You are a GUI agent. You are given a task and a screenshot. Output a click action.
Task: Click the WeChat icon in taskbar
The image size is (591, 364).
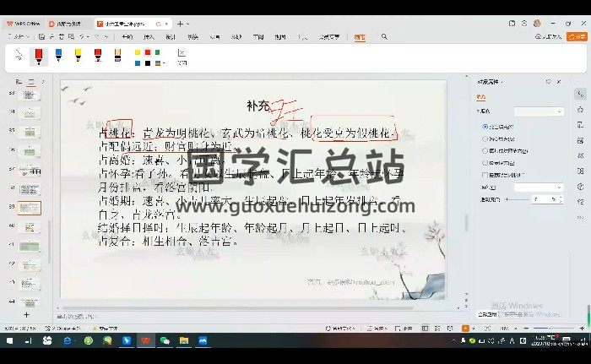point(165,340)
